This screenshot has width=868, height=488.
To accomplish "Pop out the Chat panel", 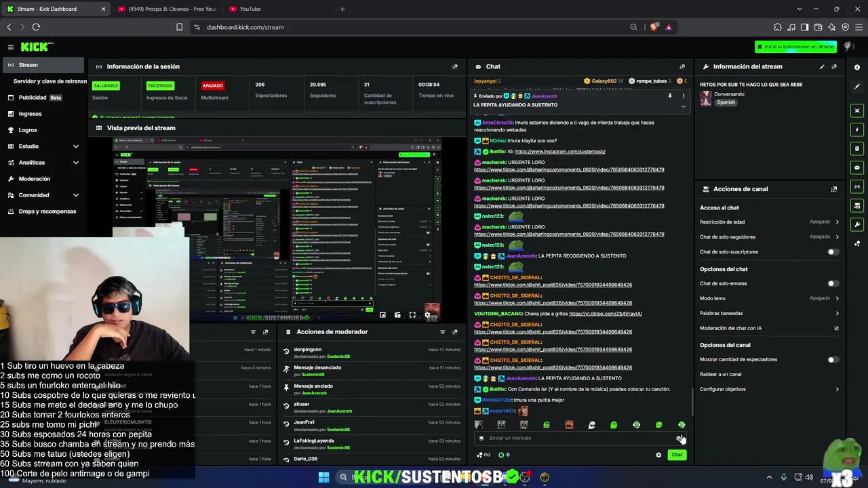I will tap(682, 66).
